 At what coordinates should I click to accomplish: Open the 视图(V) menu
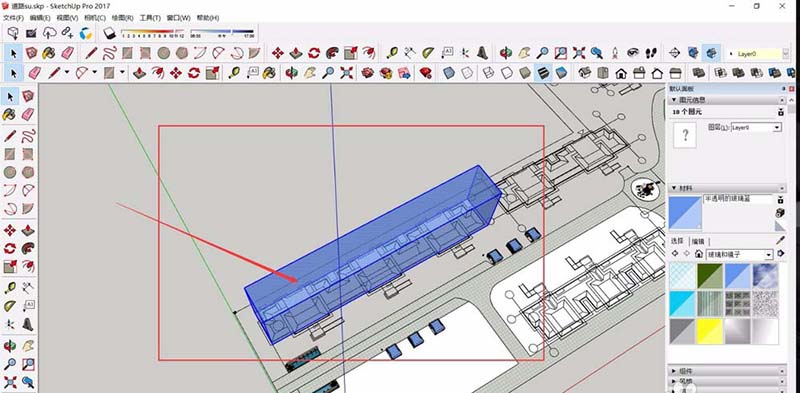tap(67, 18)
